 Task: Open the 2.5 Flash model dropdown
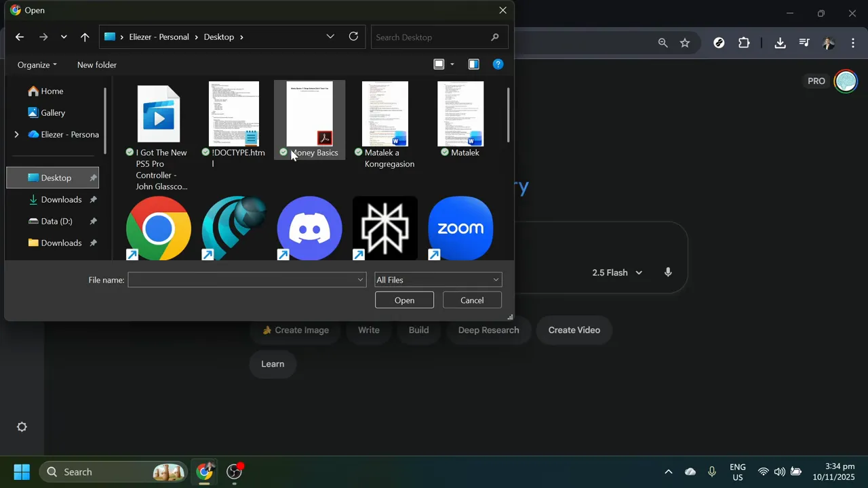617,272
